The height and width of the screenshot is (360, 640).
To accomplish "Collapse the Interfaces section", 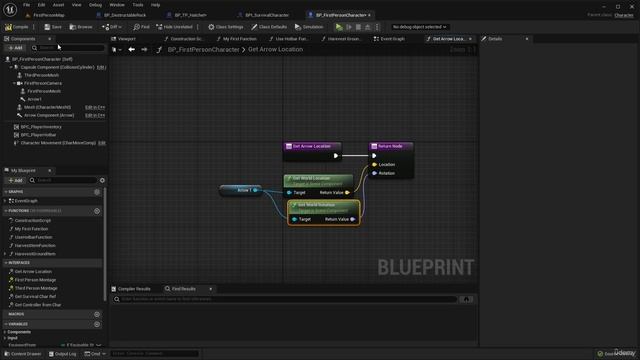I will pyautogui.click(x=6, y=263).
